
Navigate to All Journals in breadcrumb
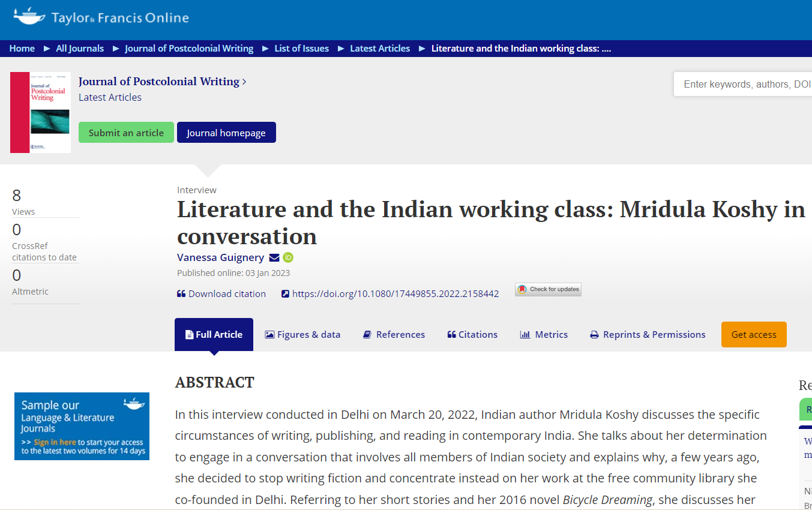point(80,49)
